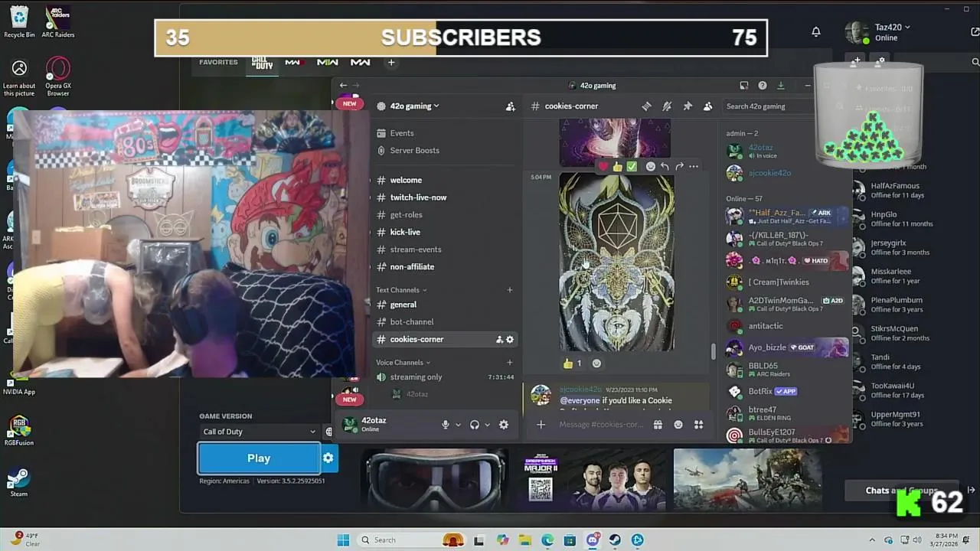Viewport: 980px width, 551px height.
Task: Open Recycle Bin desktop icon
Action: click(19, 21)
